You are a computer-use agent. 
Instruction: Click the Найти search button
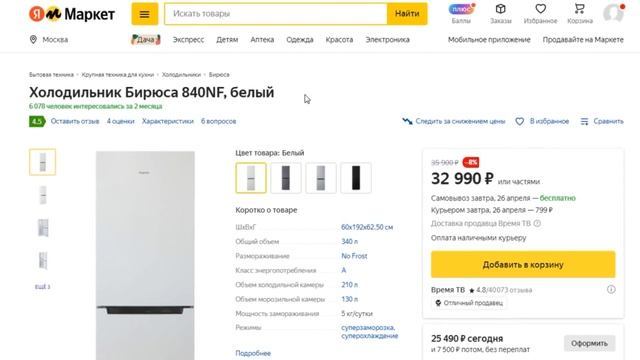407,14
